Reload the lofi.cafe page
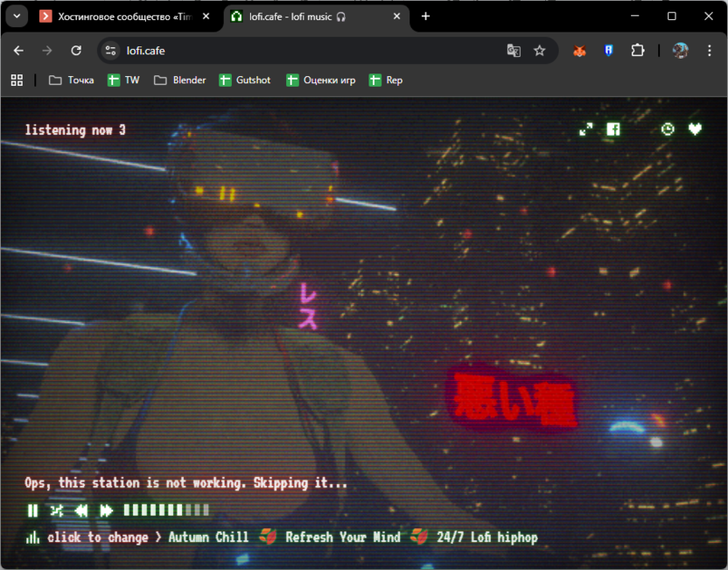The width and height of the screenshot is (728, 570). point(76,51)
